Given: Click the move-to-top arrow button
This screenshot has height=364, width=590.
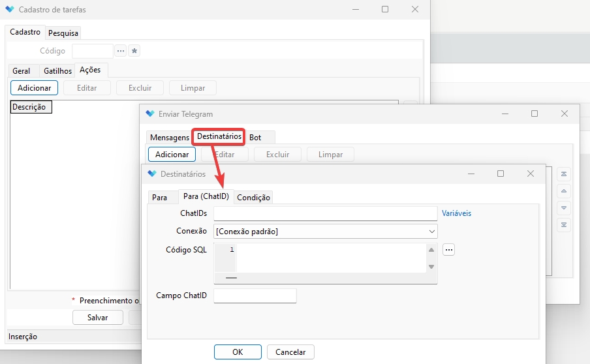Looking at the screenshot, I should coord(565,174).
